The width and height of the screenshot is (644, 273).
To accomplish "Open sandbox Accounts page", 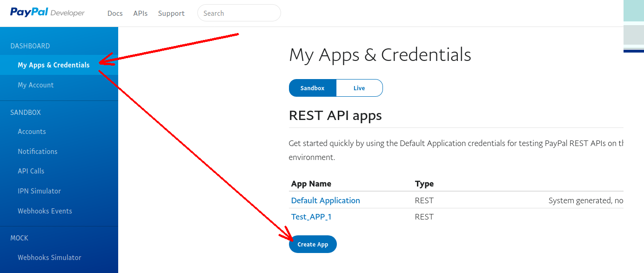I will coord(32,132).
